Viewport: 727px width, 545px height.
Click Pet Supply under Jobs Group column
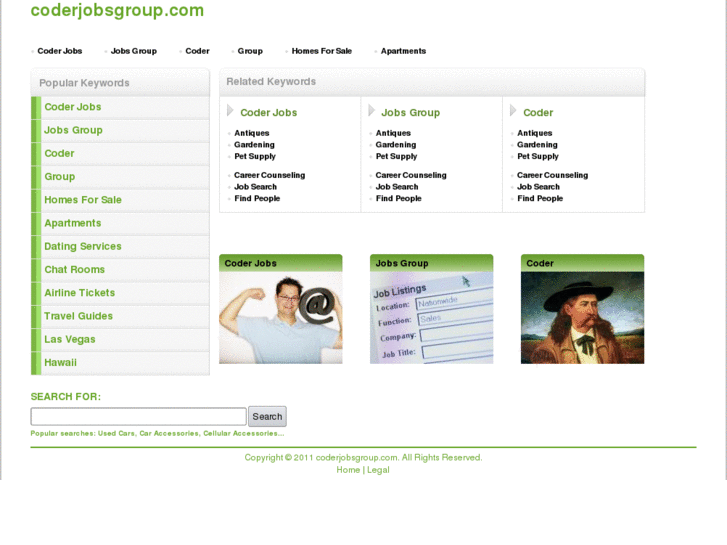tap(396, 156)
